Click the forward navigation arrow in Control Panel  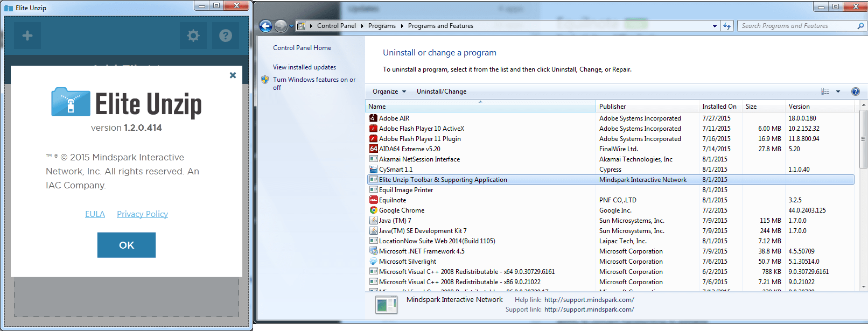(281, 26)
